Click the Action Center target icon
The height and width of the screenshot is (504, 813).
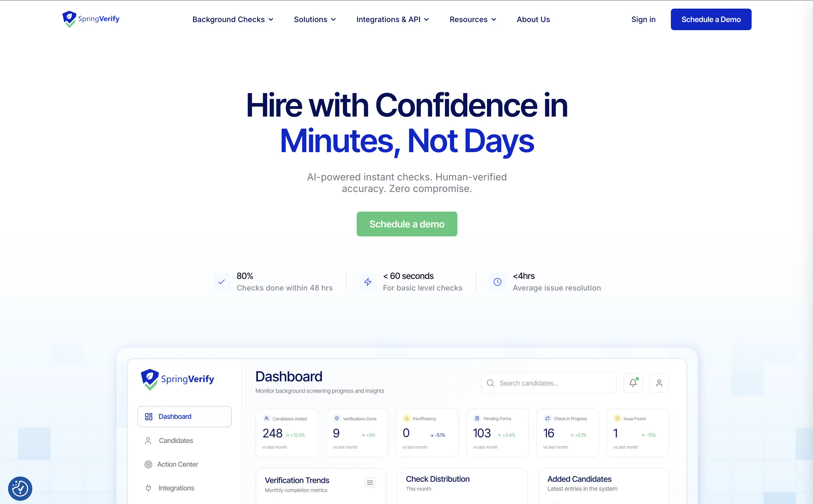tap(148, 464)
